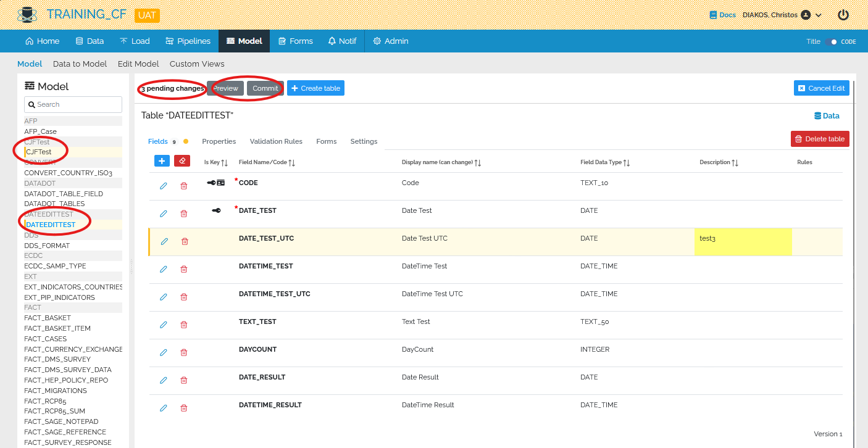Edit the CODE key field pencil icon
The width and height of the screenshot is (868, 448).
pos(163,186)
